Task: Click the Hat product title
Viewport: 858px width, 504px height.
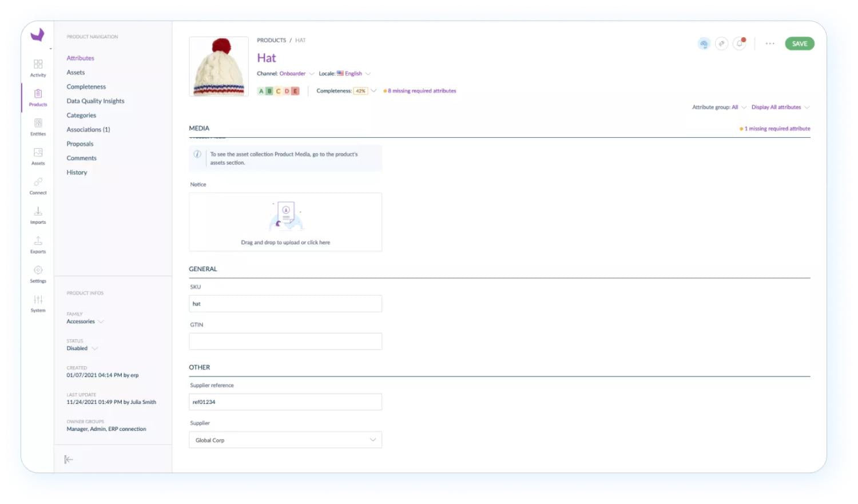Action: [x=267, y=58]
